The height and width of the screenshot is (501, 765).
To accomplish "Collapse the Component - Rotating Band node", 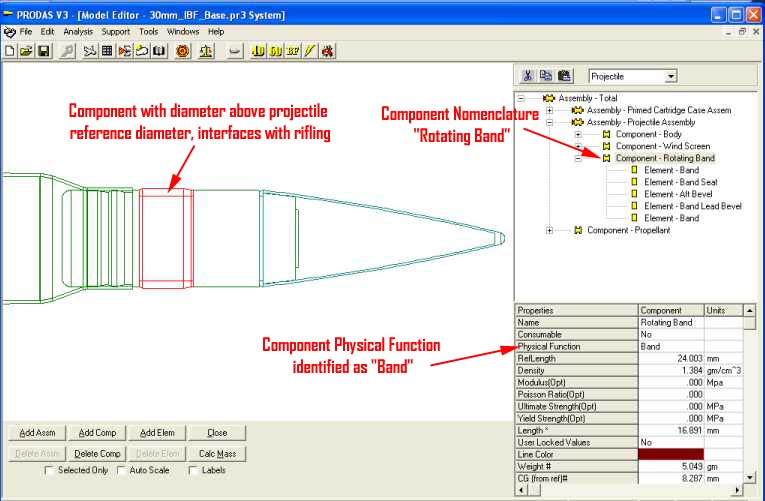I will [x=578, y=158].
